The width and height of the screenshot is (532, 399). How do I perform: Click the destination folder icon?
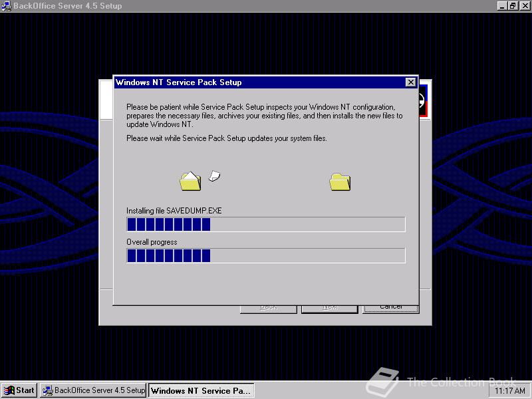pos(340,182)
